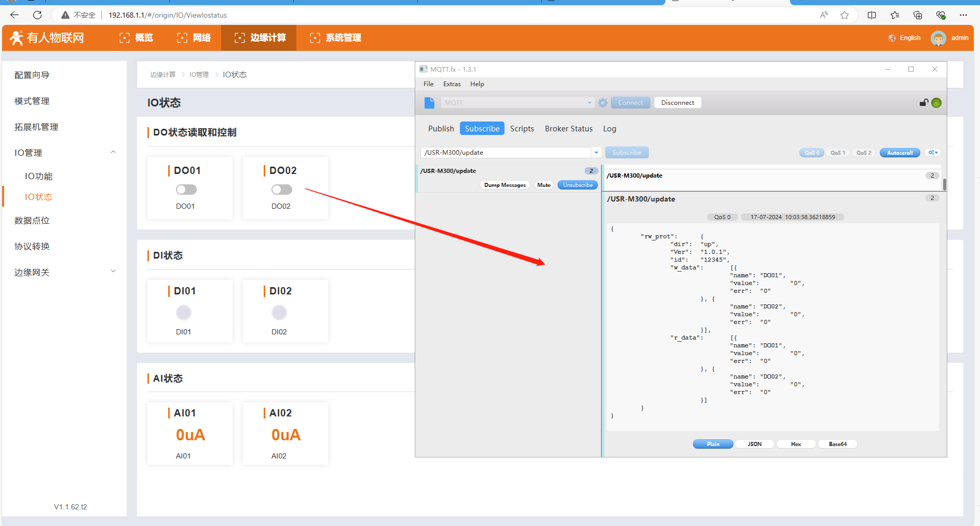Click the Disconnect button
This screenshot has width=980, height=526.
[677, 103]
